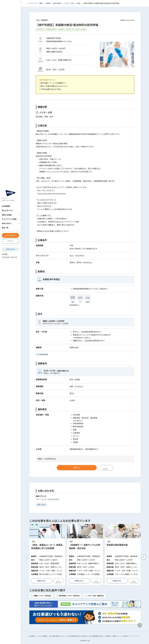
Task: Open 兵庫県 breadcrumb link
Action: 48,3
